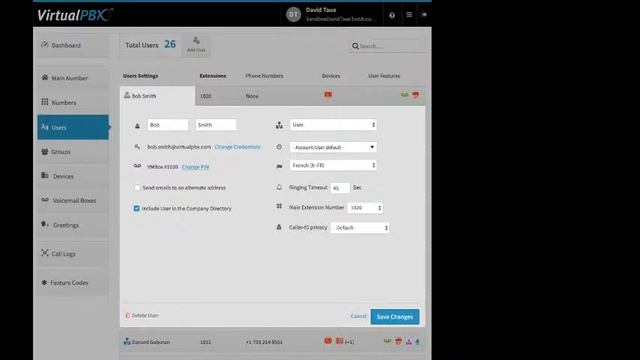The height and width of the screenshot is (360, 640).
Task: Click the search magnifier icon
Action: (355, 46)
